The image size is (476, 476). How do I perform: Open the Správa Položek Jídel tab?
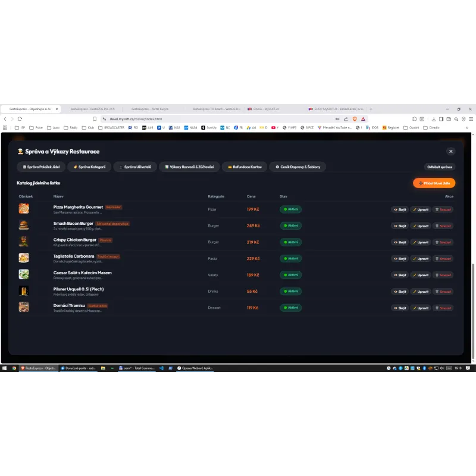click(x=41, y=167)
